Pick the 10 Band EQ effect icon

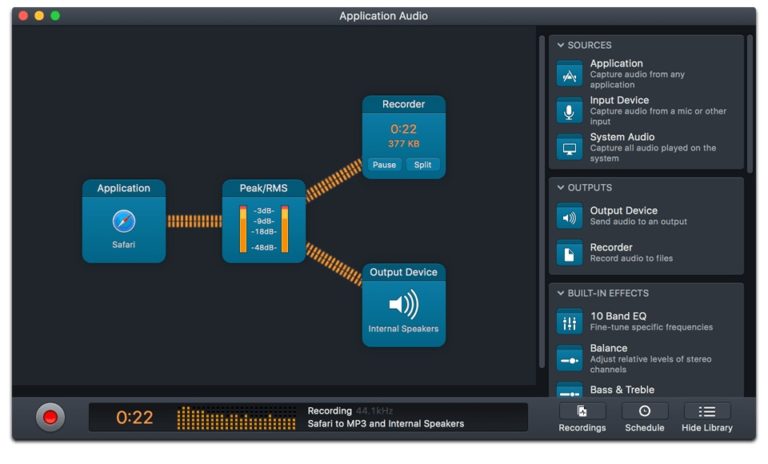pyautogui.click(x=569, y=322)
